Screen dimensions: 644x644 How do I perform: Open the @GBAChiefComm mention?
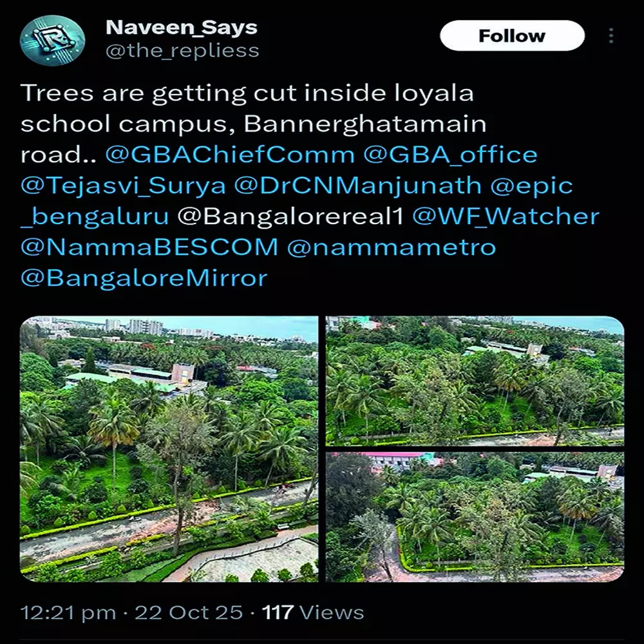230,155
